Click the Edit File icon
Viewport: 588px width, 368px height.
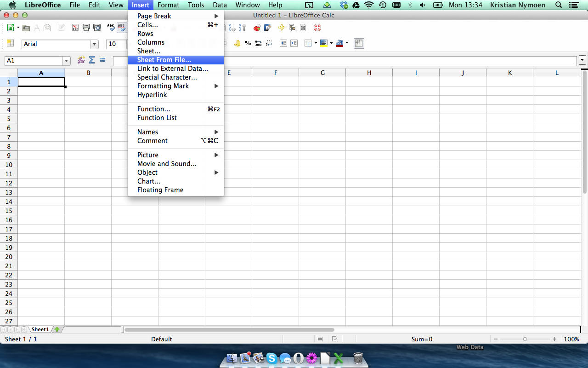(61, 28)
